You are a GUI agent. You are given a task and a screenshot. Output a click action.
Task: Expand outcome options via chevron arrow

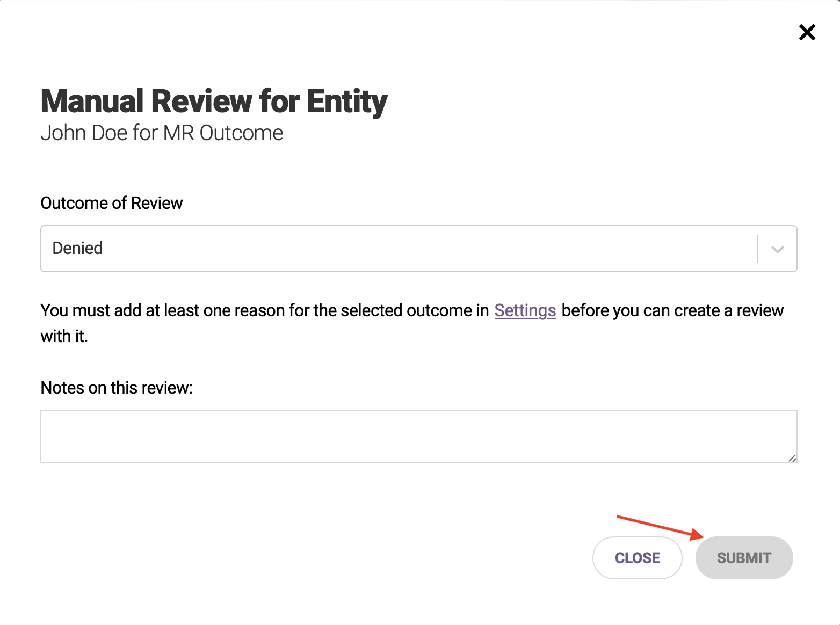coord(777,249)
